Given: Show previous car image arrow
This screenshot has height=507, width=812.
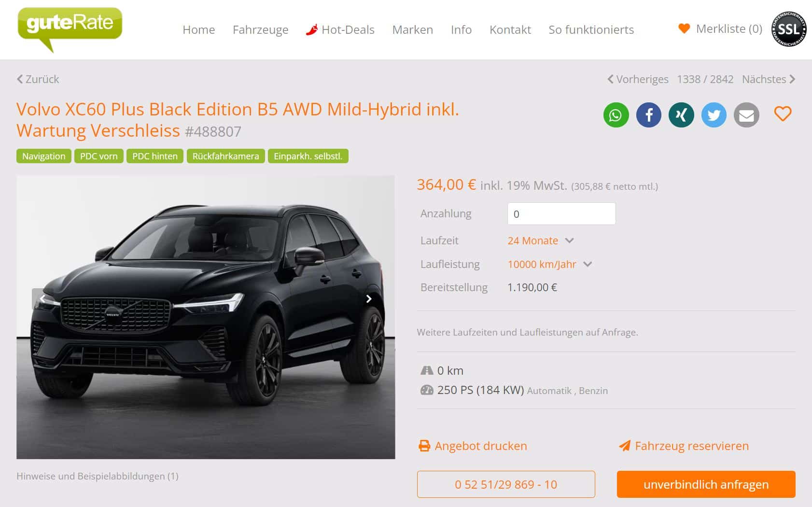Looking at the screenshot, I should tap(42, 299).
